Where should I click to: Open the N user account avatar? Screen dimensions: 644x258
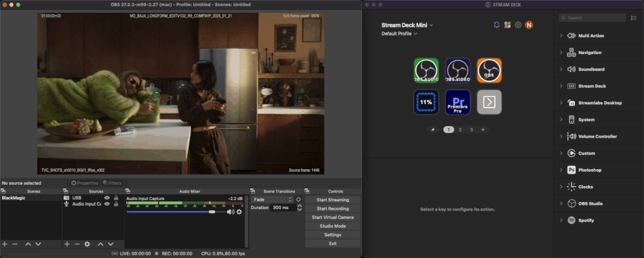point(529,25)
